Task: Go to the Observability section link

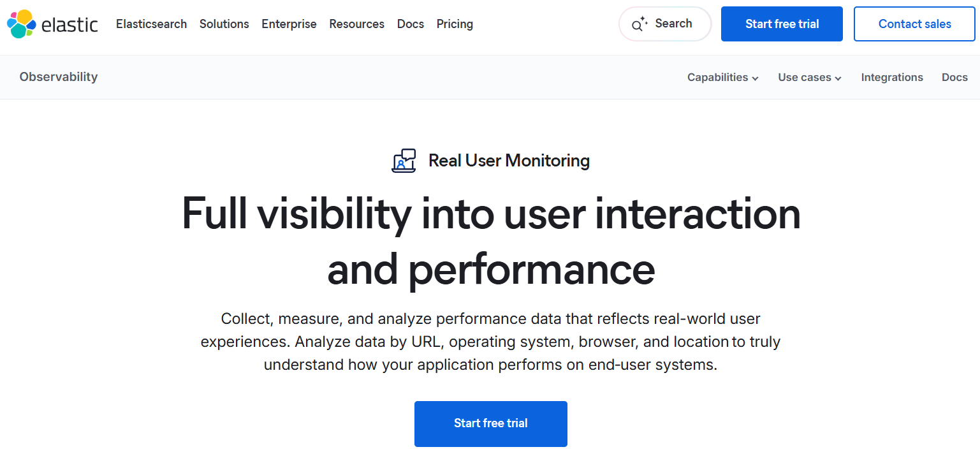Action: pos(59,77)
